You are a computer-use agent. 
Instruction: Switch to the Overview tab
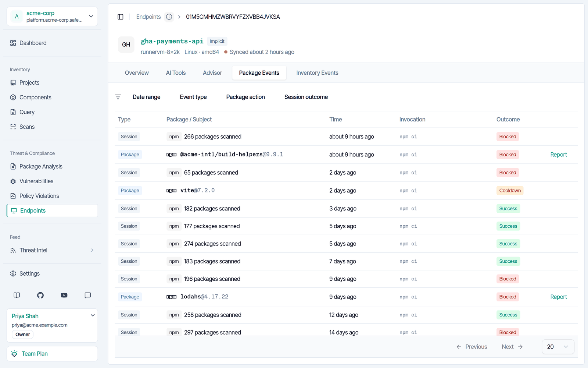pyautogui.click(x=137, y=73)
